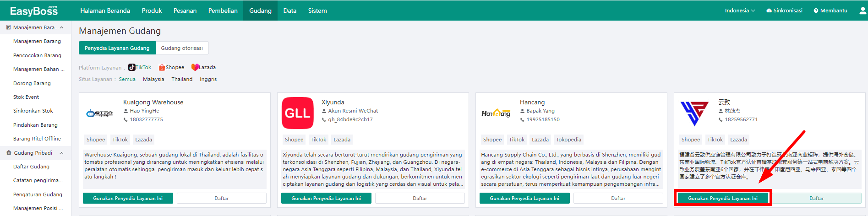The width and height of the screenshot is (868, 216).
Task: Open the Gudang menu
Action: (x=260, y=11)
